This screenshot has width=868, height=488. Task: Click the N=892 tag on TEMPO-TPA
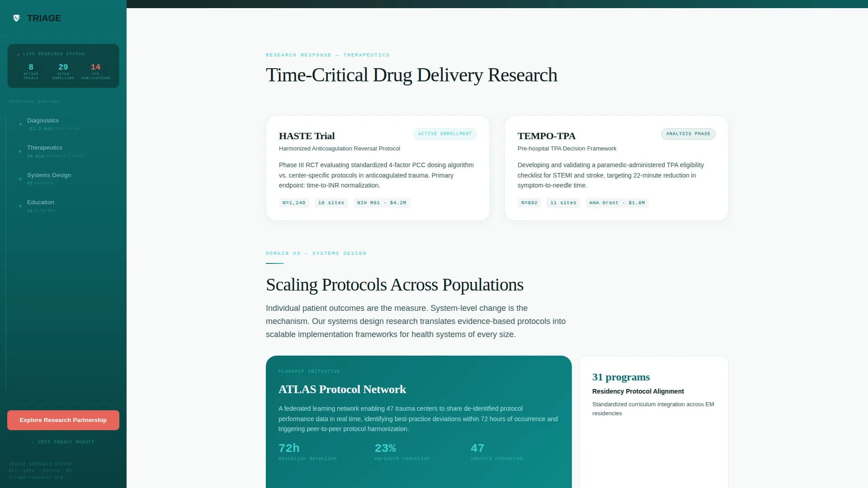coord(529,203)
